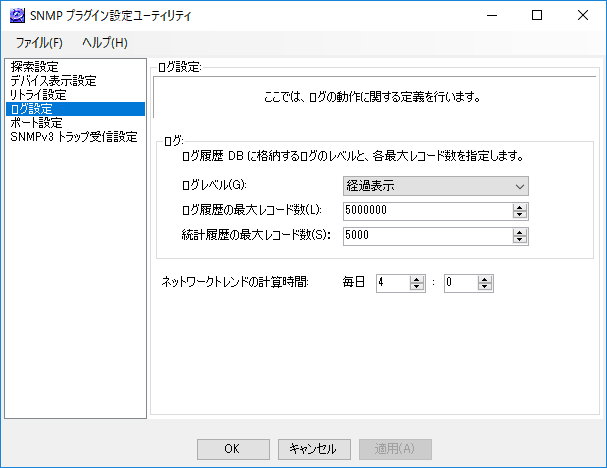This screenshot has width=607, height=468.
Task: Click the キャンセル button
Action: tap(314, 449)
